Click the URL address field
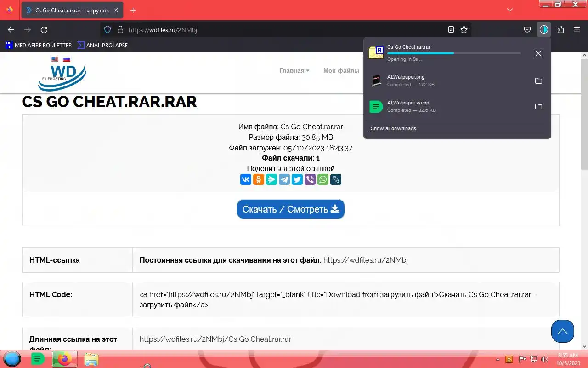This screenshot has width=588, height=368. 285,29
